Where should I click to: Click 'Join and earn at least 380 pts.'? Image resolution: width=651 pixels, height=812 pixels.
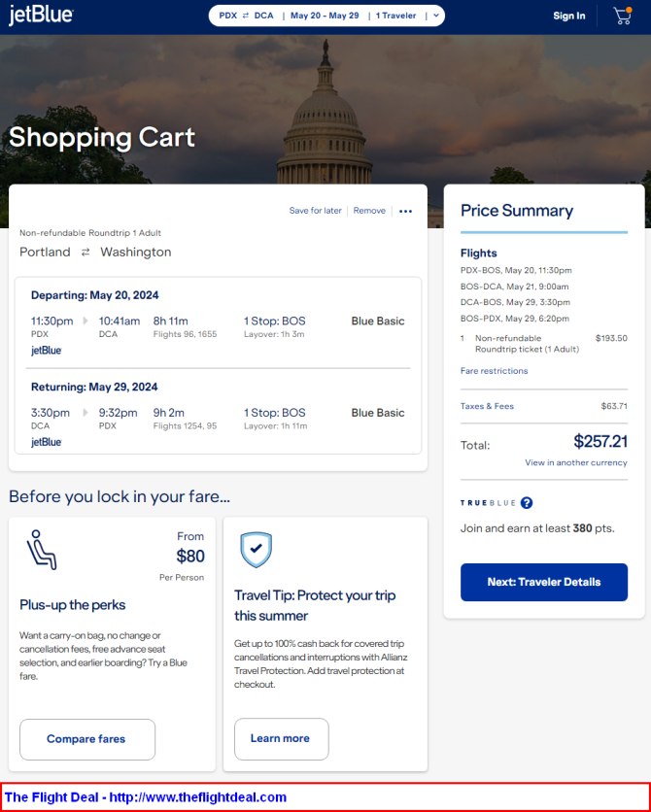(537, 528)
